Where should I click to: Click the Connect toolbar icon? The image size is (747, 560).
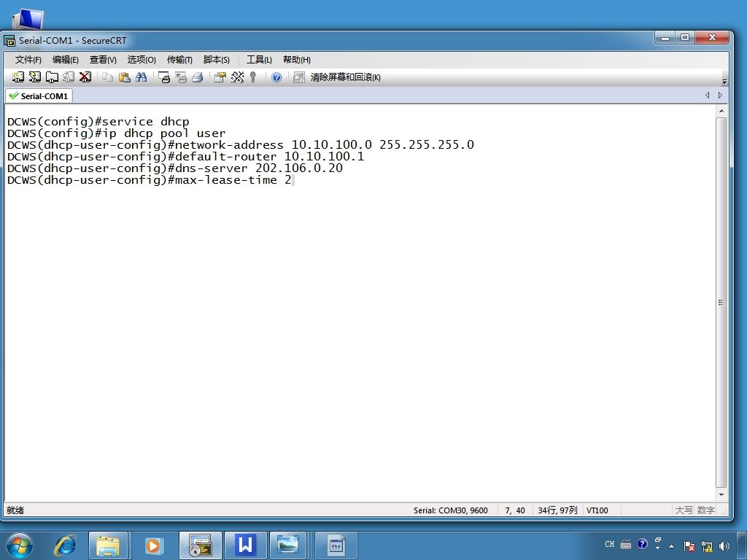(x=18, y=77)
